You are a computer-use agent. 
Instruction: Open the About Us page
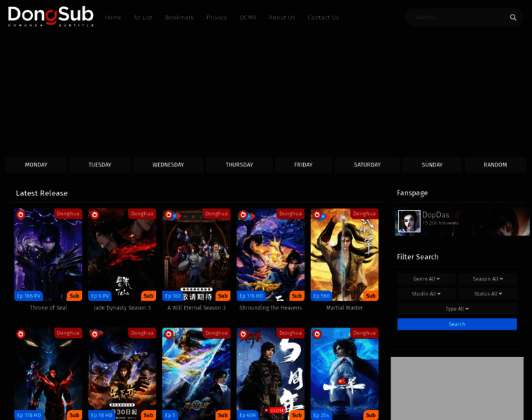282,17
